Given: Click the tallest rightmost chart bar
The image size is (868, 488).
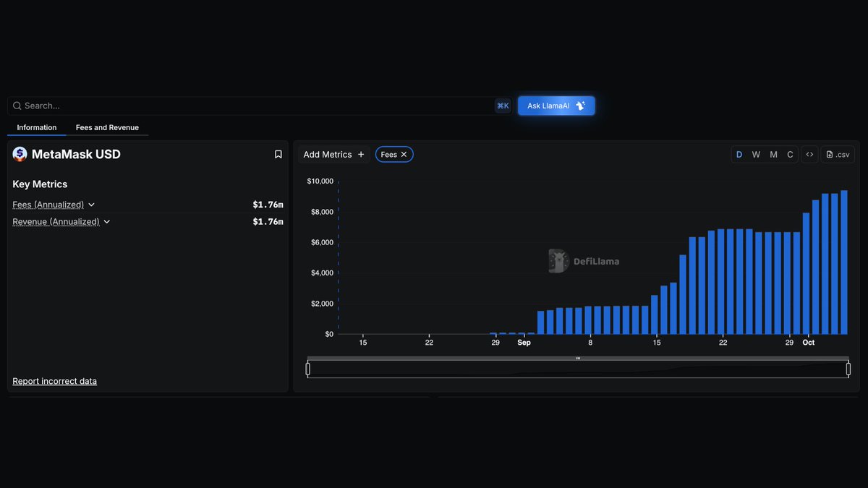Looking at the screenshot, I should (843, 262).
